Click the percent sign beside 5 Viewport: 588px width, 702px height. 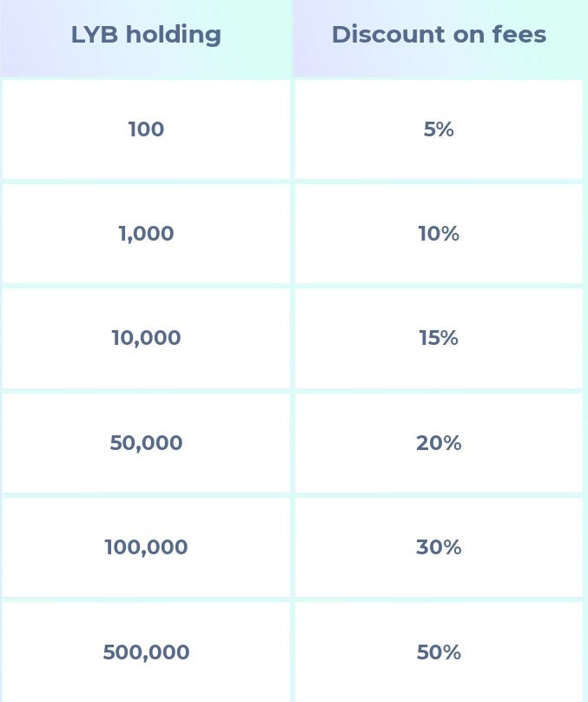tap(445, 129)
